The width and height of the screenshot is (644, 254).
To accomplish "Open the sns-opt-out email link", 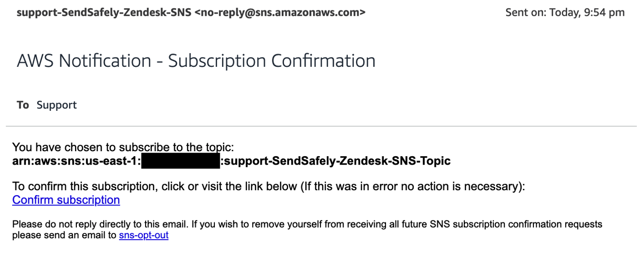I will click(x=143, y=235).
